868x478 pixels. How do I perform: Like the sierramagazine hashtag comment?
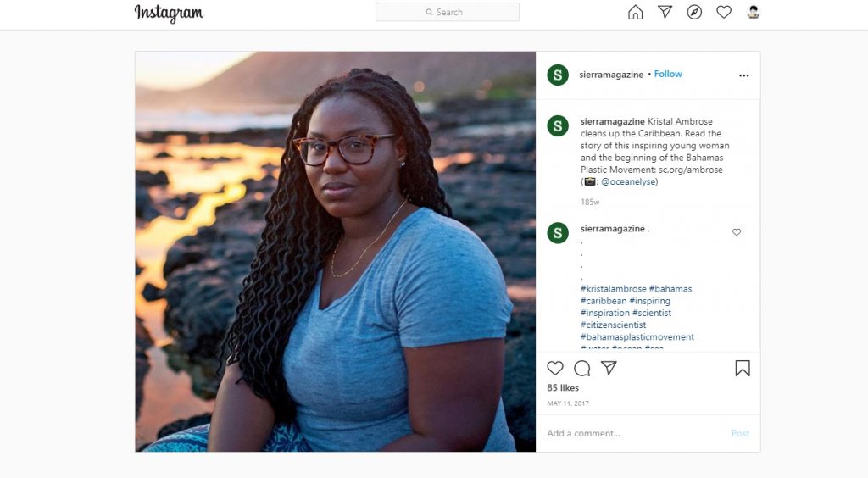coord(737,232)
